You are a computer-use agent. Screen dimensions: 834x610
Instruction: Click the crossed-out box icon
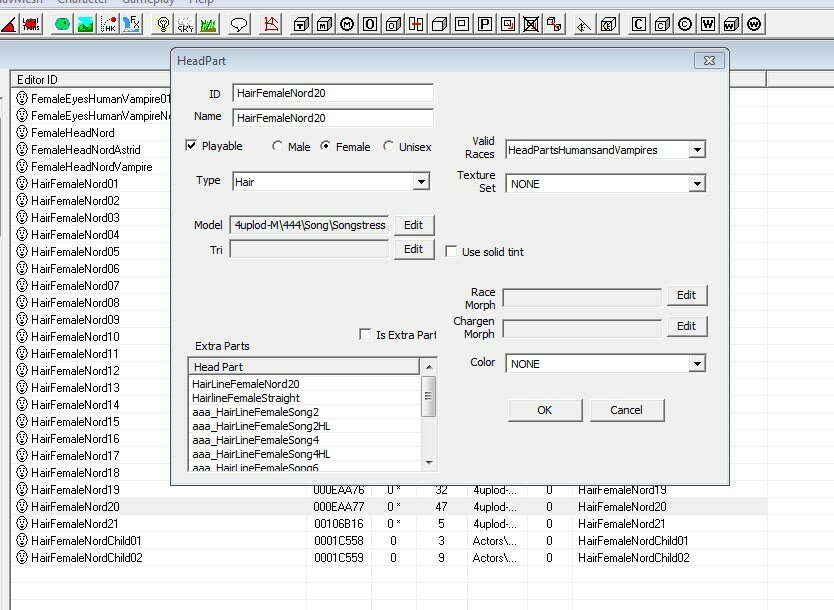click(x=531, y=24)
